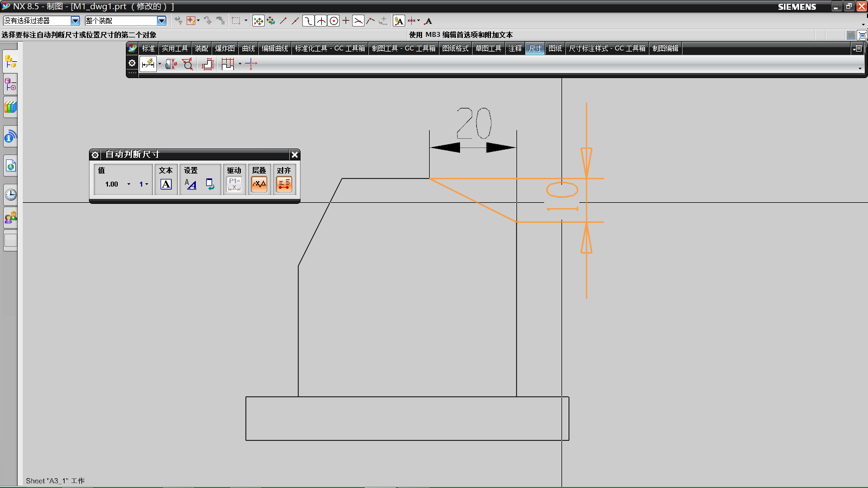Expand the 整个装配 scope dropdown
The height and width of the screenshot is (488, 868).
(161, 21)
